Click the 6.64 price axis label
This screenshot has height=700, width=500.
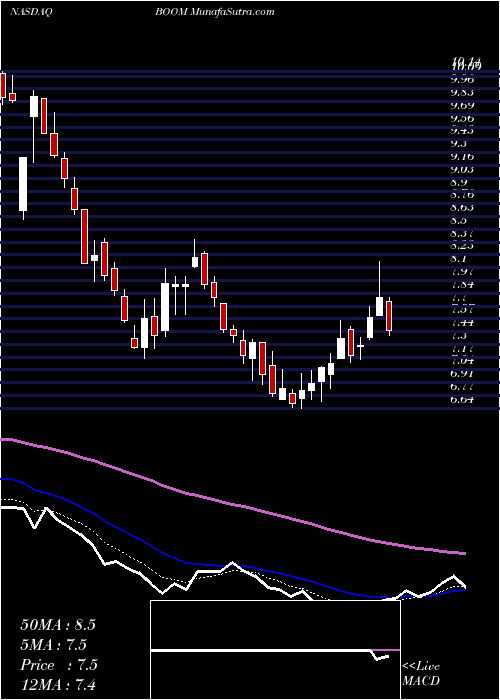(x=462, y=399)
